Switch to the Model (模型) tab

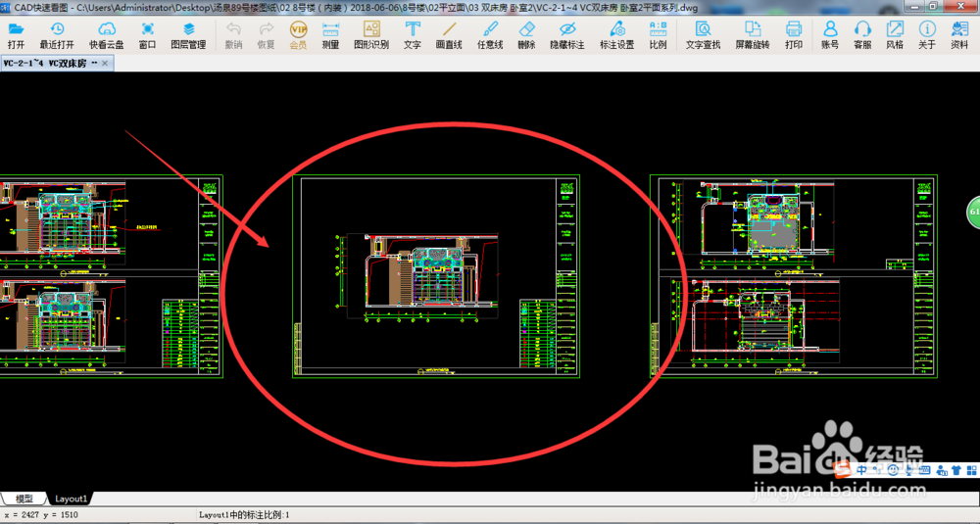24,499
